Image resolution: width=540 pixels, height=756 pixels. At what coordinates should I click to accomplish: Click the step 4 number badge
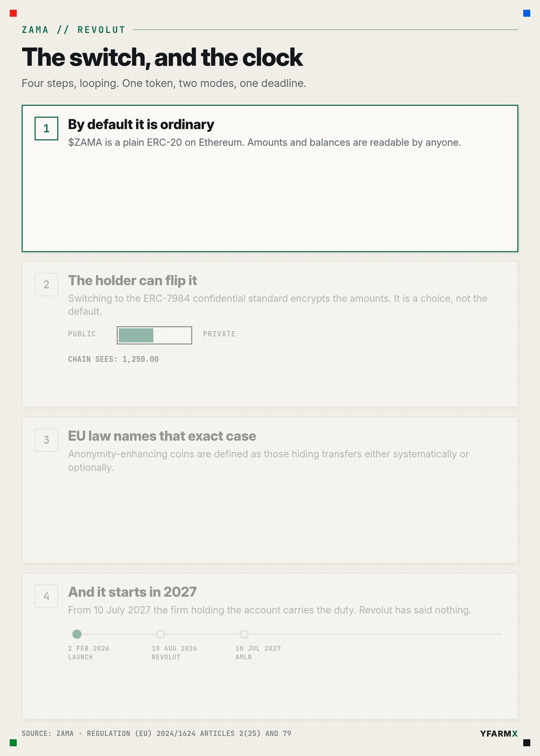coord(46,596)
